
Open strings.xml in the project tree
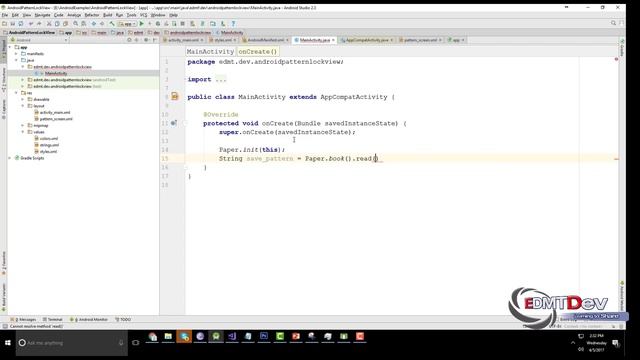coord(49,145)
